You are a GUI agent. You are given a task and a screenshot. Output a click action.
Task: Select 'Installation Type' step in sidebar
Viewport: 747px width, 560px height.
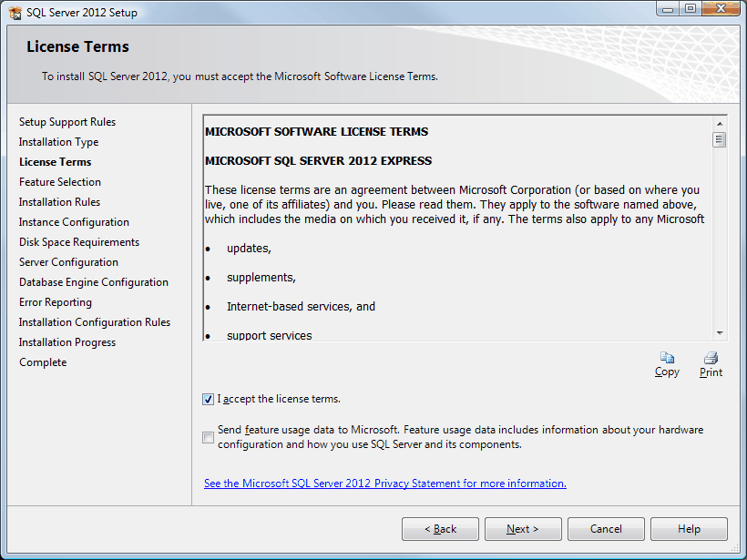point(58,142)
